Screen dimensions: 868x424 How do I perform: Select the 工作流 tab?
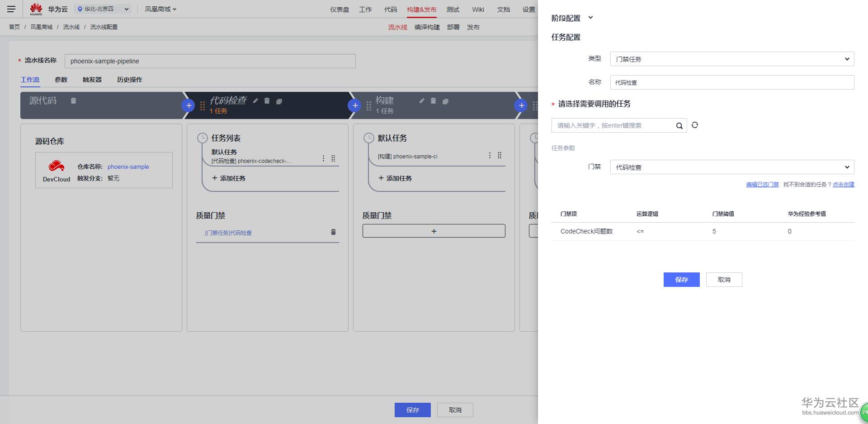[x=30, y=80]
